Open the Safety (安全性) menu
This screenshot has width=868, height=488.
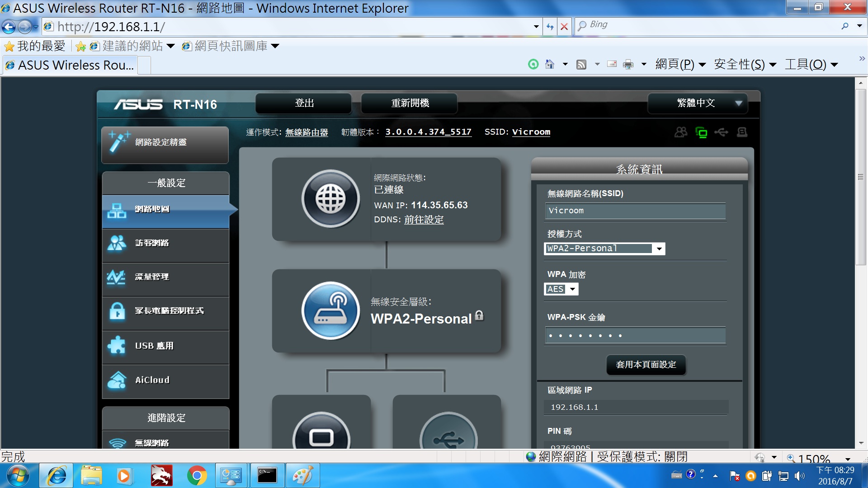point(745,65)
